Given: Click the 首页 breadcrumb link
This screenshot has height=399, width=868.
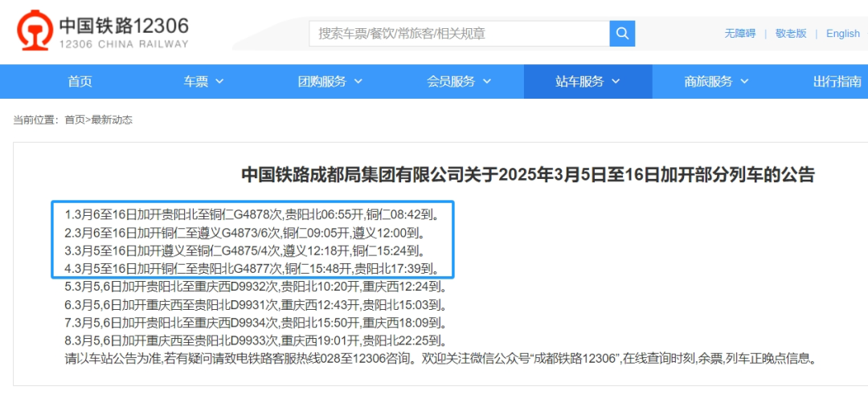Looking at the screenshot, I should coord(75,120).
